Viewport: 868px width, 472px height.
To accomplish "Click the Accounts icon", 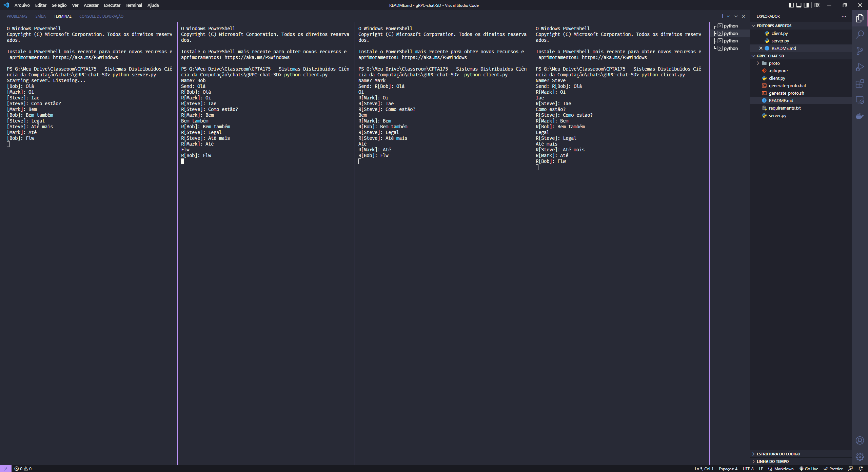I will pos(860,440).
